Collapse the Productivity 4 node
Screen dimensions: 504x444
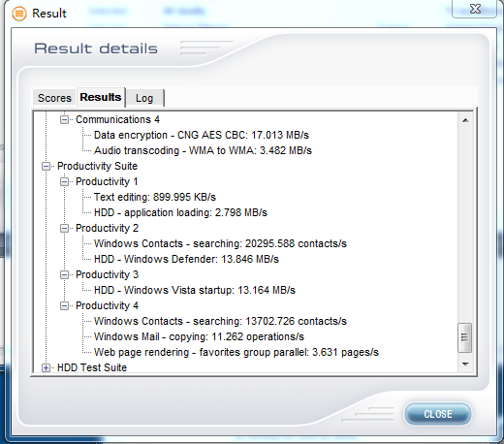tap(64, 306)
